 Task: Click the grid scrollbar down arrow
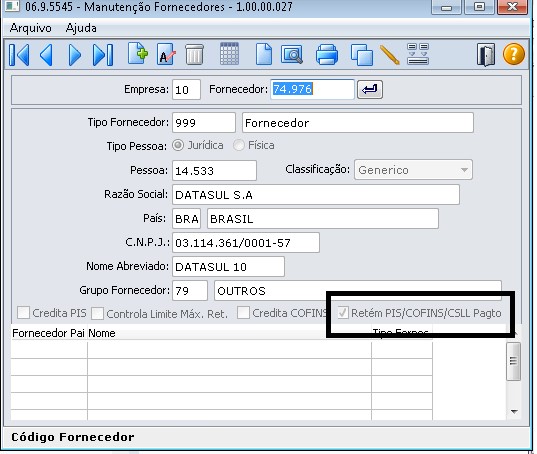click(514, 412)
